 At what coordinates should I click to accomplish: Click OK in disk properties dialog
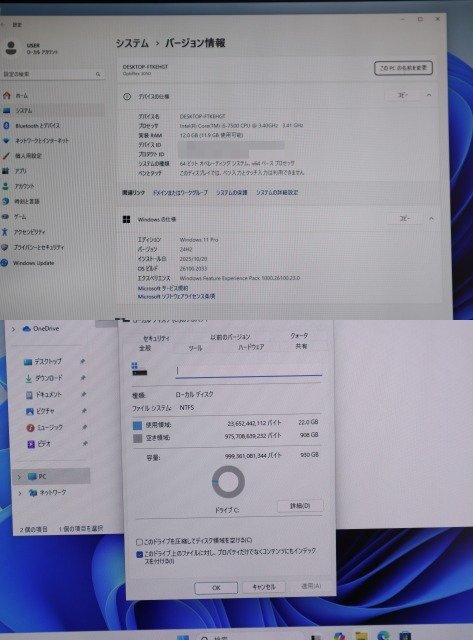(216, 588)
